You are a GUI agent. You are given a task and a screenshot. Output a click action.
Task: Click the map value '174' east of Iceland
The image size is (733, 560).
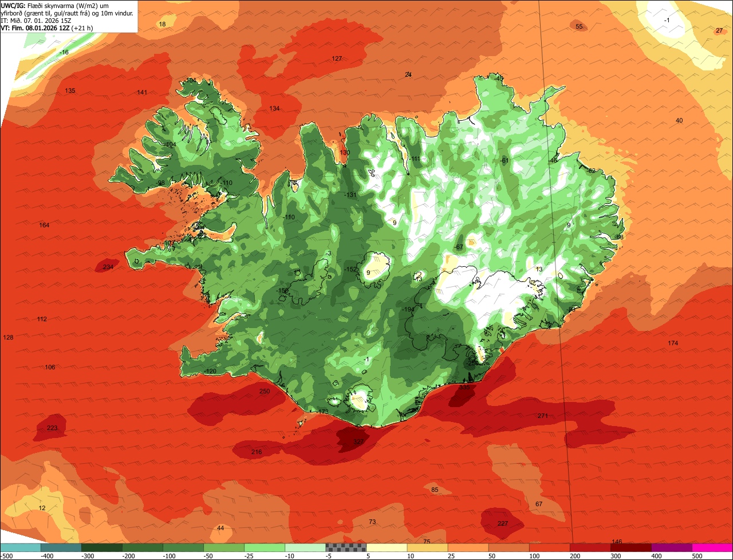(x=673, y=343)
